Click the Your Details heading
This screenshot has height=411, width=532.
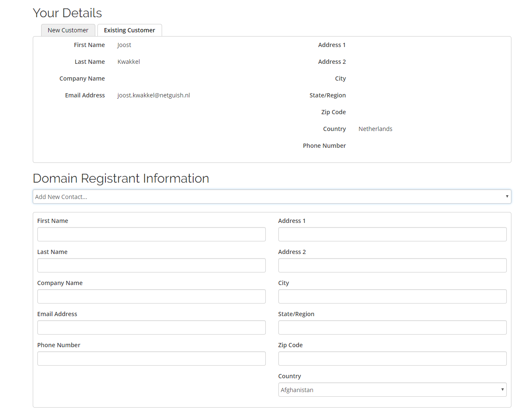click(x=67, y=13)
